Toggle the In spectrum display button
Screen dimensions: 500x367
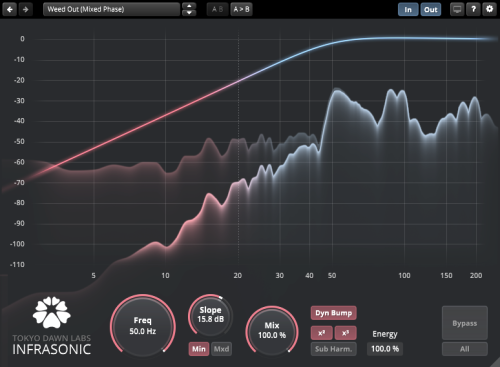click(408, 10)
